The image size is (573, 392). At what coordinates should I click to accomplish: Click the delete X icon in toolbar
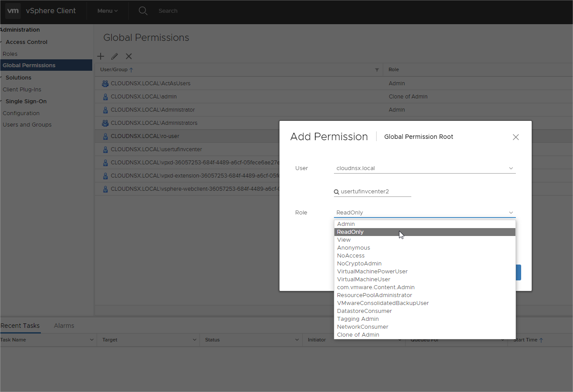(129, 56)
